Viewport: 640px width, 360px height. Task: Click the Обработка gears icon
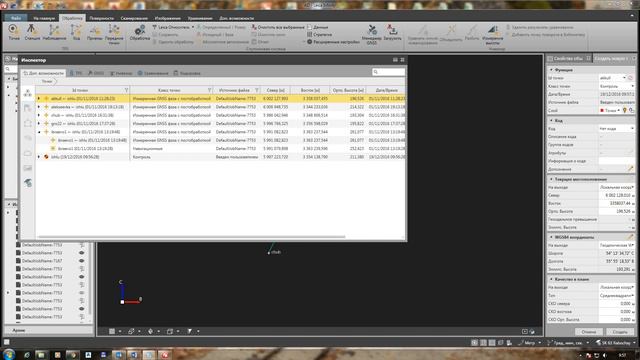click(x=140, y=32)
